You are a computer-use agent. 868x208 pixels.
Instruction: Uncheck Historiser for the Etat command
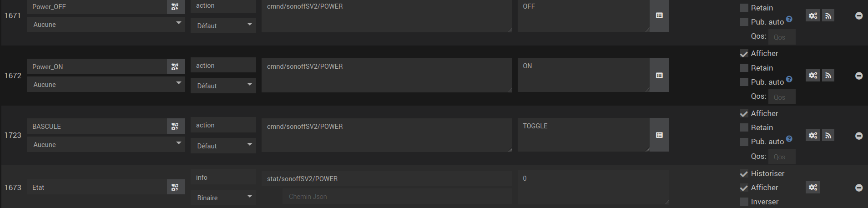pyautogui.click(x=744, y=173)
